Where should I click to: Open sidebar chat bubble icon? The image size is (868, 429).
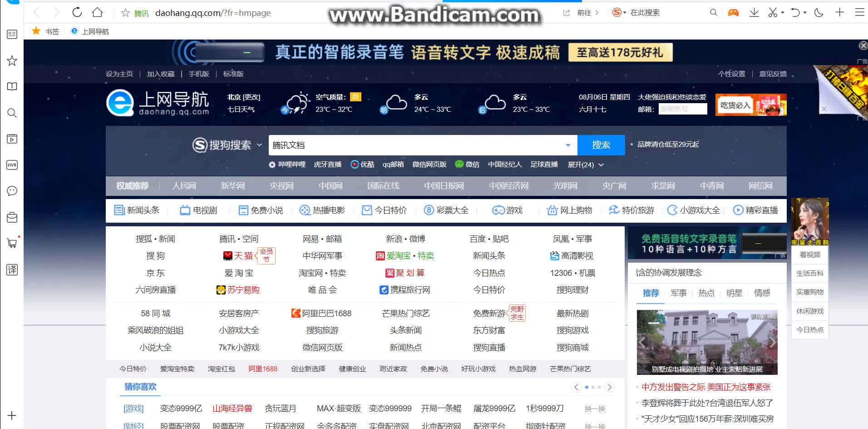click(12, 191)
